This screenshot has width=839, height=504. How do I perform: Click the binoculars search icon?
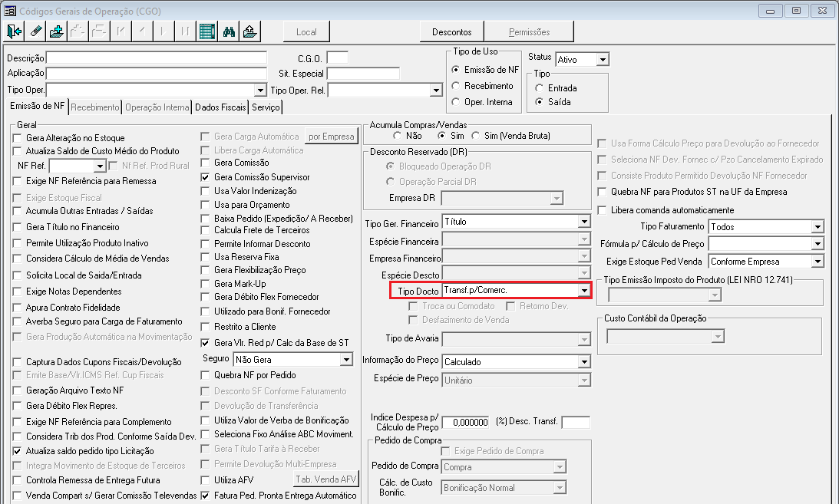pos(229,32)
